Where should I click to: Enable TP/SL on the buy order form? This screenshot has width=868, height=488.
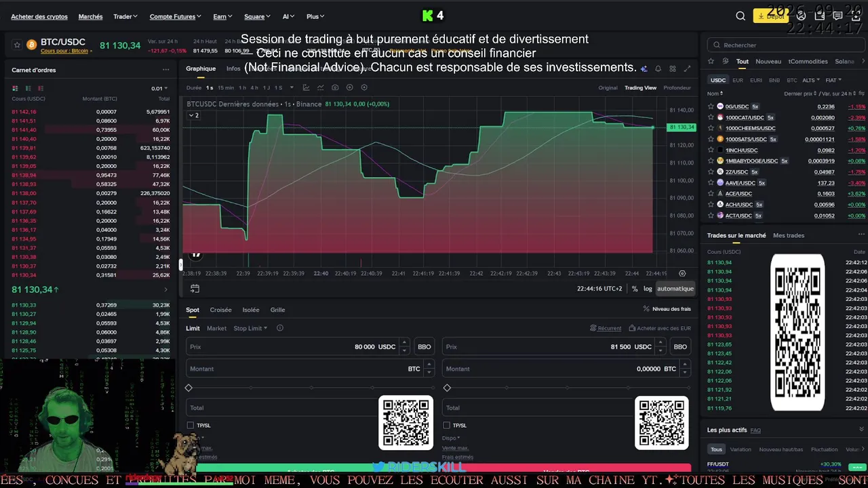[x=191, y=425]
